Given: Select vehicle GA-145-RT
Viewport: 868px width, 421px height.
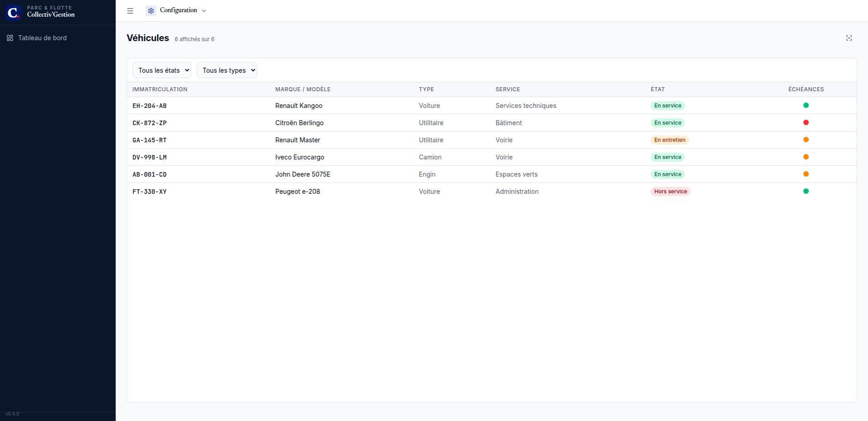Looking at the screenshot, I should pos(150,140).
